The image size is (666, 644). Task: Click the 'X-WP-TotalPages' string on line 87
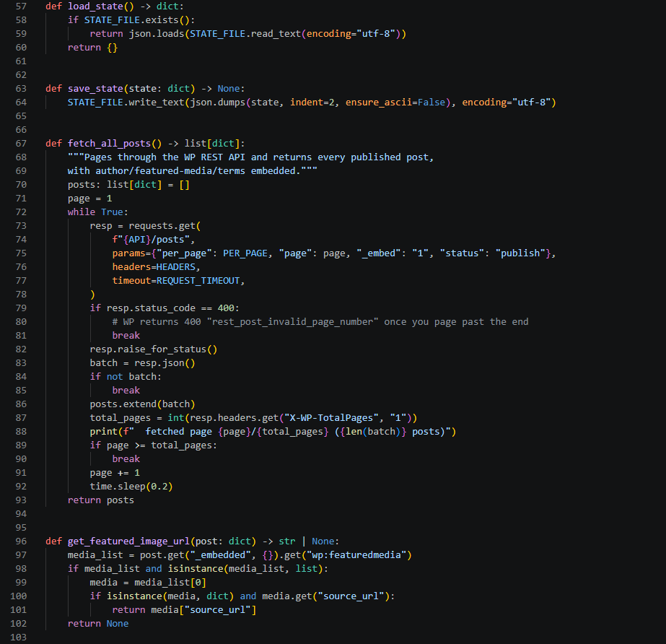[331, 418]
